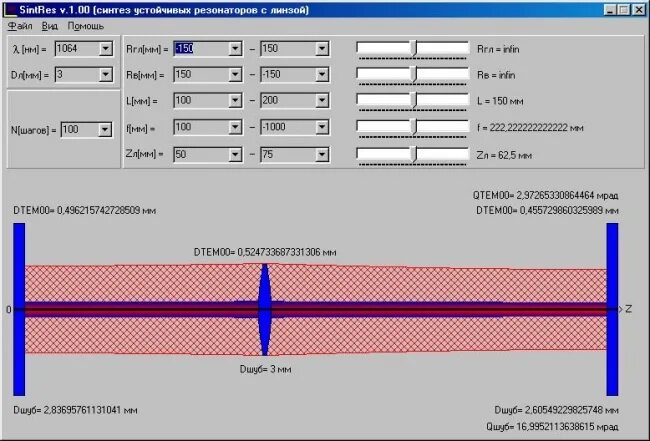Open L maximum value dropdown arrow
The height and width of the screenshot is (441, 650).
pyautogui.click(x=322, y=101)
